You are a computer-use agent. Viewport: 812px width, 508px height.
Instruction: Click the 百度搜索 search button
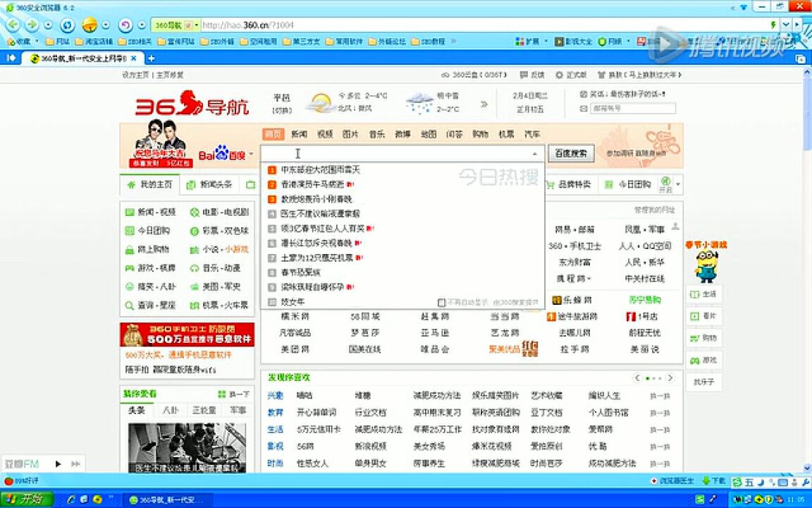tap(571, 153)
